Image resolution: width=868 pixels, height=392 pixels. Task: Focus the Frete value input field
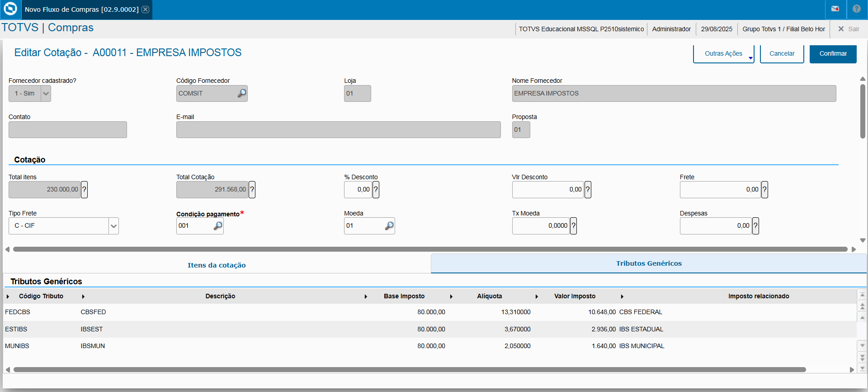point(720,190)
